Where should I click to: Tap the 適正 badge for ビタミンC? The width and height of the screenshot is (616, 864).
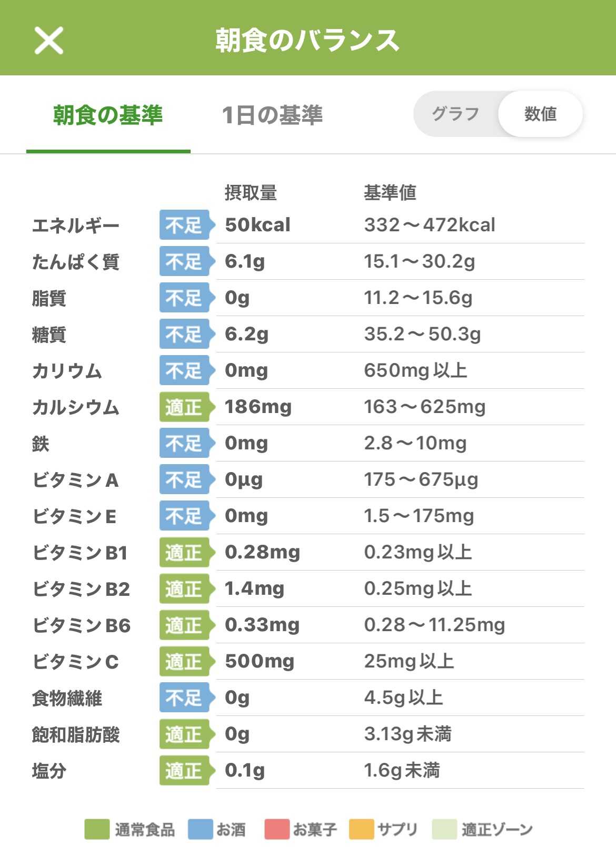tap(185, 661)
